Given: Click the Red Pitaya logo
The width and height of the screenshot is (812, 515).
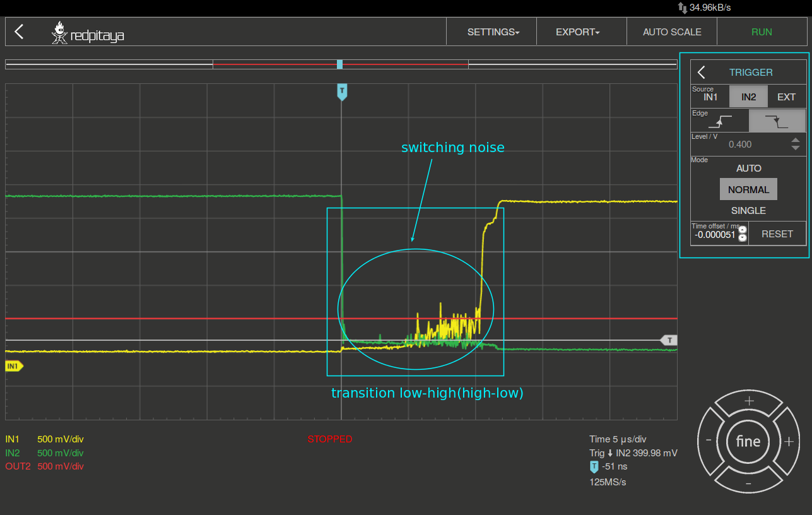Looking at the screenshot, I should [x=88, y=33].
